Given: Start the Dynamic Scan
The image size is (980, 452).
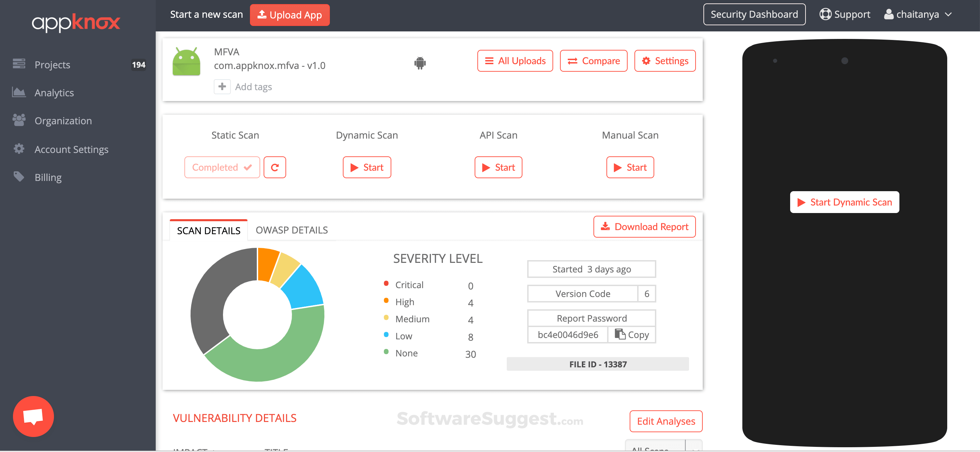Looking at the screenshot, I should (367, 167).
